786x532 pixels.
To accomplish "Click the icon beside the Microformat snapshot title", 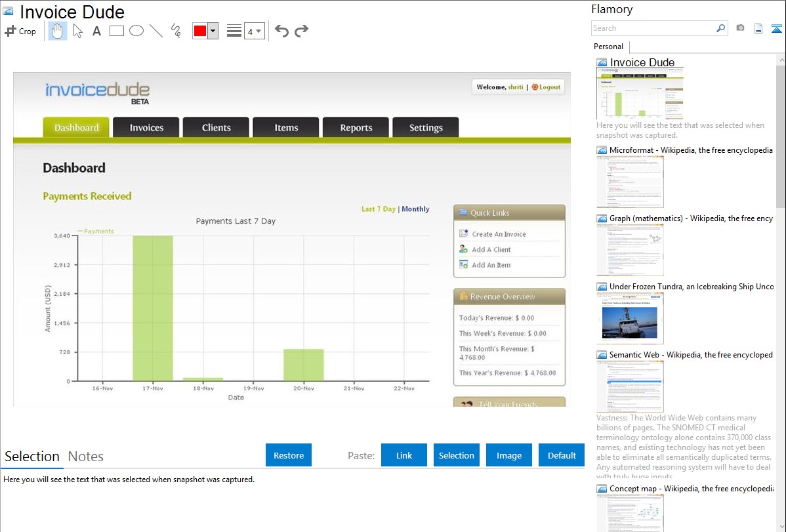I will click(602, 150).
